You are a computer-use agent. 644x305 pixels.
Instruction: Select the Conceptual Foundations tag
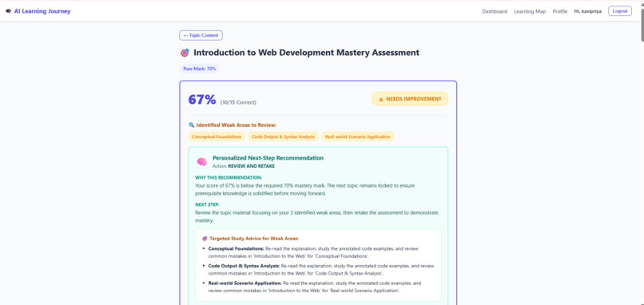pos(217,137)
